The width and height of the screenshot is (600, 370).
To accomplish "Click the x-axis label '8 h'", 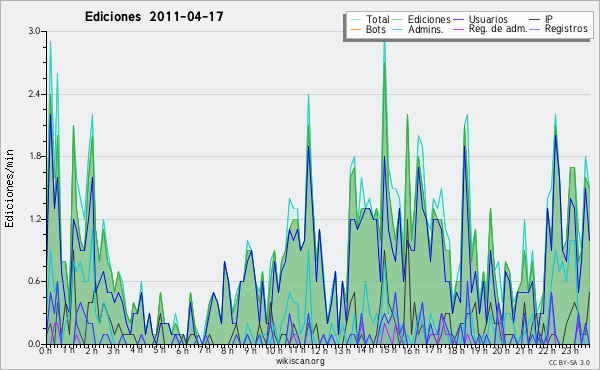I will 227,350.
